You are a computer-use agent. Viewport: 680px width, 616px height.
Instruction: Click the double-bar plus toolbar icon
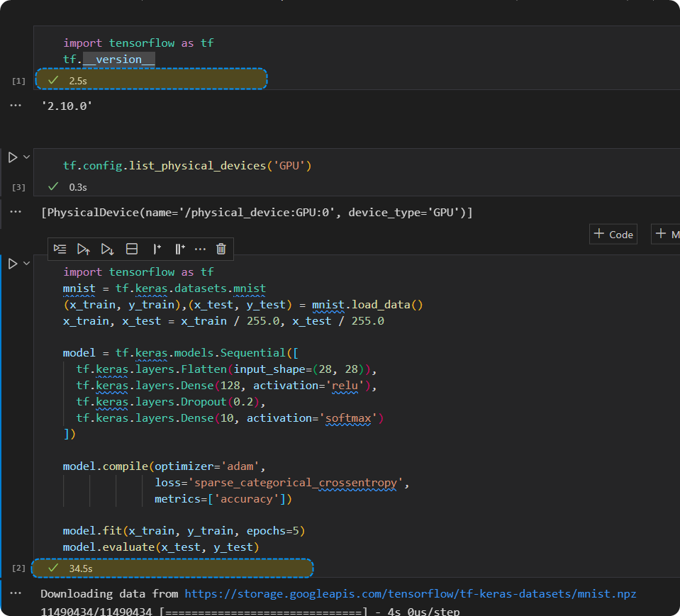(x=179, y=249)
